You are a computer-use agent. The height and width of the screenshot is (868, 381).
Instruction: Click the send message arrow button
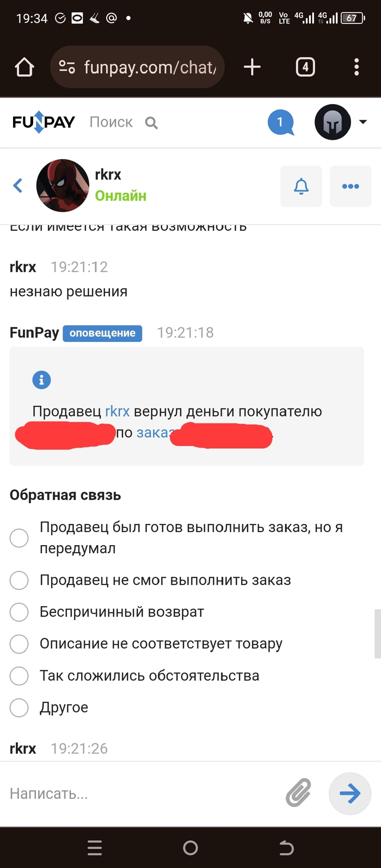tap(349, 793)
